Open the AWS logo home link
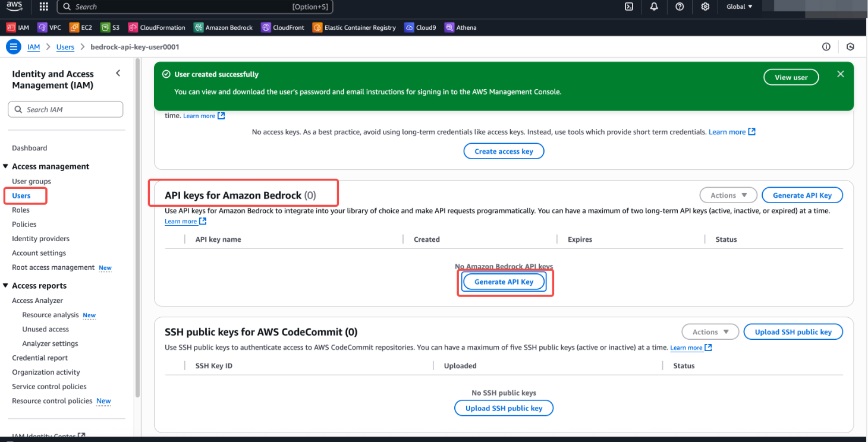The width and height of the screenshot is (868, 442). pyautogui.click(x=15, y=7)
